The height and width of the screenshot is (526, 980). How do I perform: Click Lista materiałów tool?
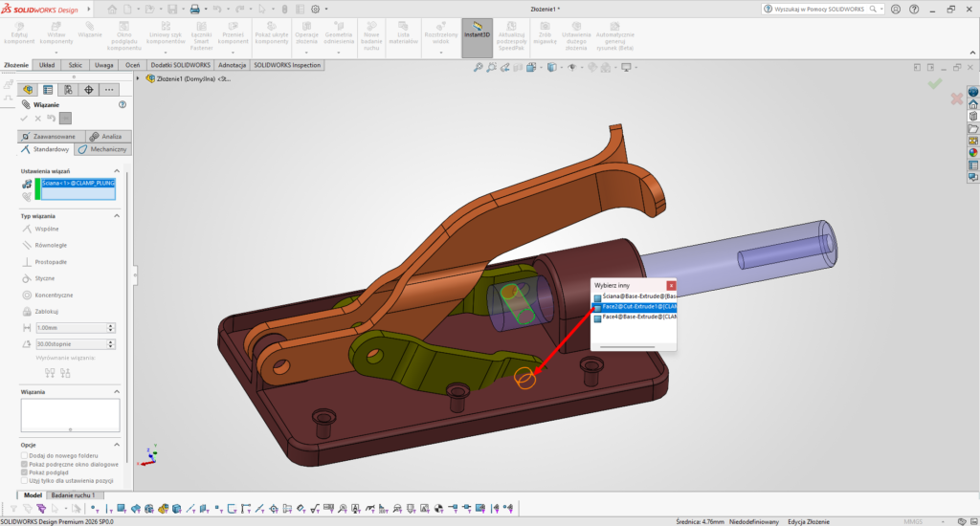pos(403,33)
